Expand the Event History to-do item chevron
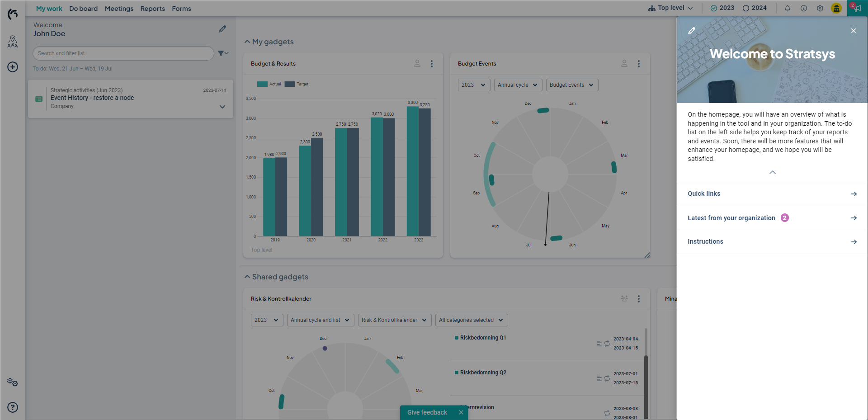 pyautogui.click(x=222, y=107)
